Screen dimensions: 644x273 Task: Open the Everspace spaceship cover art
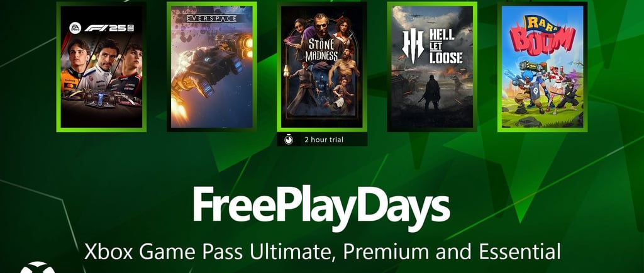(x=212, y=67)
